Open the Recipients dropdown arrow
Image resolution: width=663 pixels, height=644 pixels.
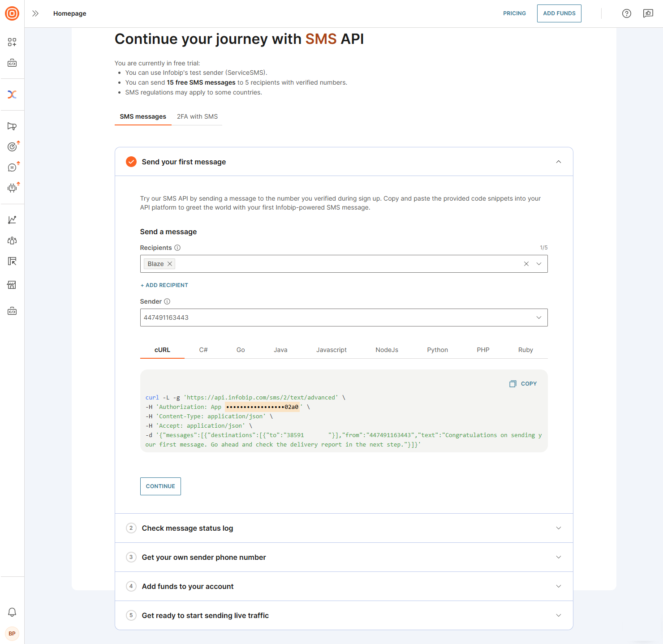pyautogui.click(x=539, y=264)
